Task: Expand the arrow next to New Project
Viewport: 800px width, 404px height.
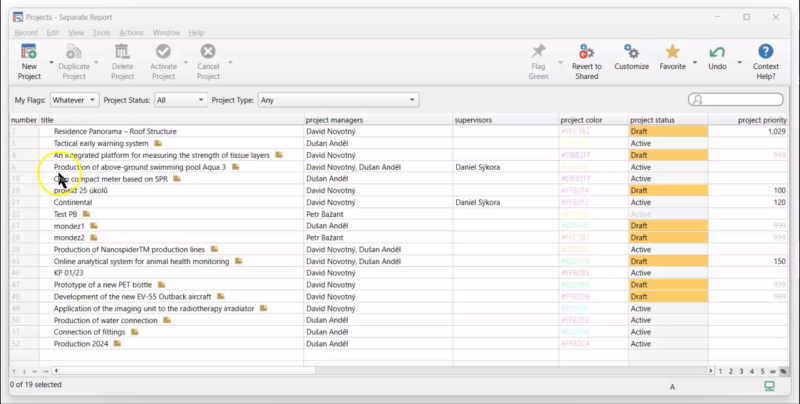Action: click(x=51, y=63)
